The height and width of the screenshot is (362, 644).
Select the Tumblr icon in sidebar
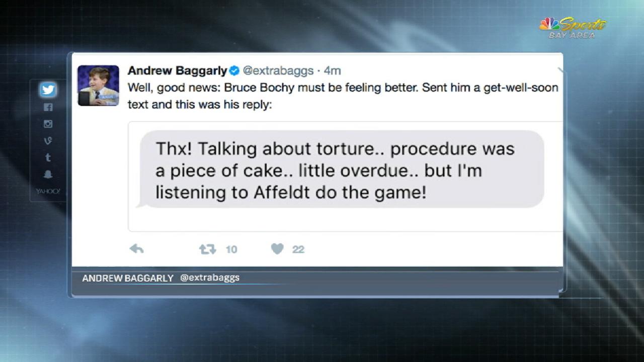coord(48,157)
